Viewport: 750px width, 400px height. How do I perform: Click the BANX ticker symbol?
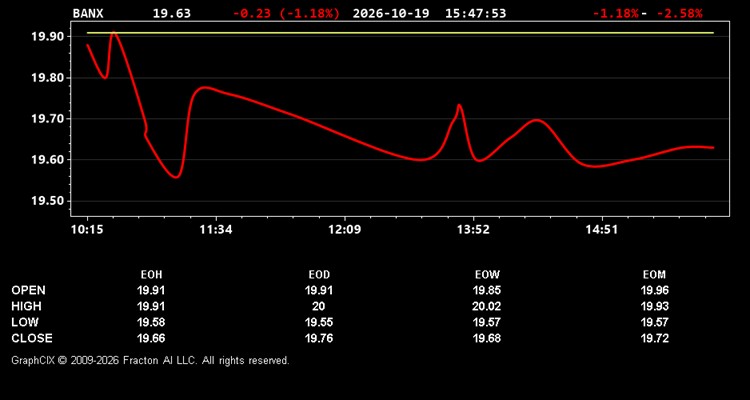[88, 13]
